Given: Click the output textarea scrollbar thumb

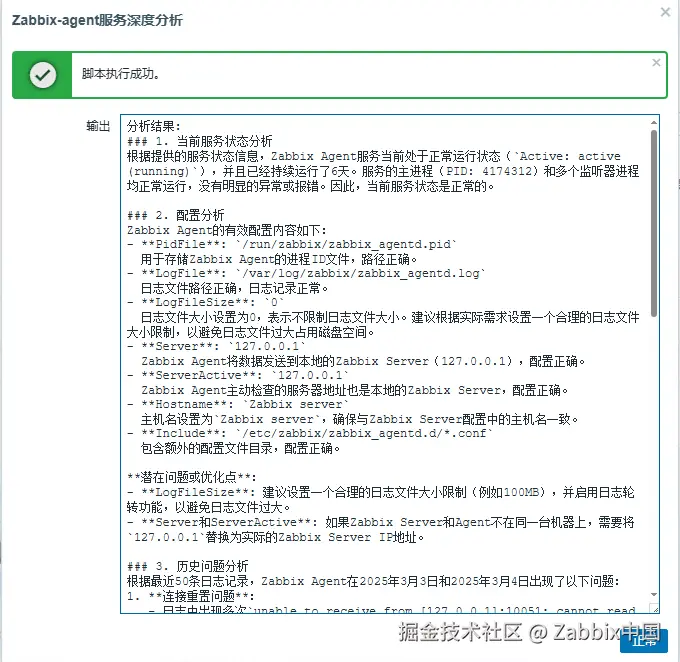Looking at the screenshot, I should tap(654, 223).
